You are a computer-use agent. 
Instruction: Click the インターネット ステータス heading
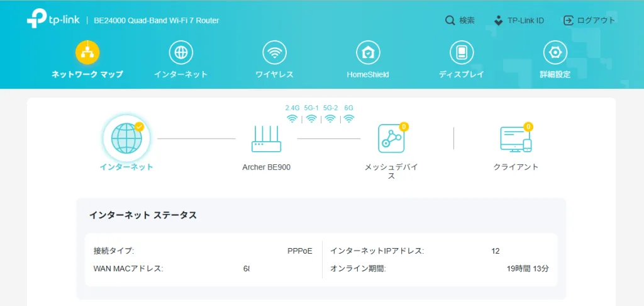coord(143,215)
